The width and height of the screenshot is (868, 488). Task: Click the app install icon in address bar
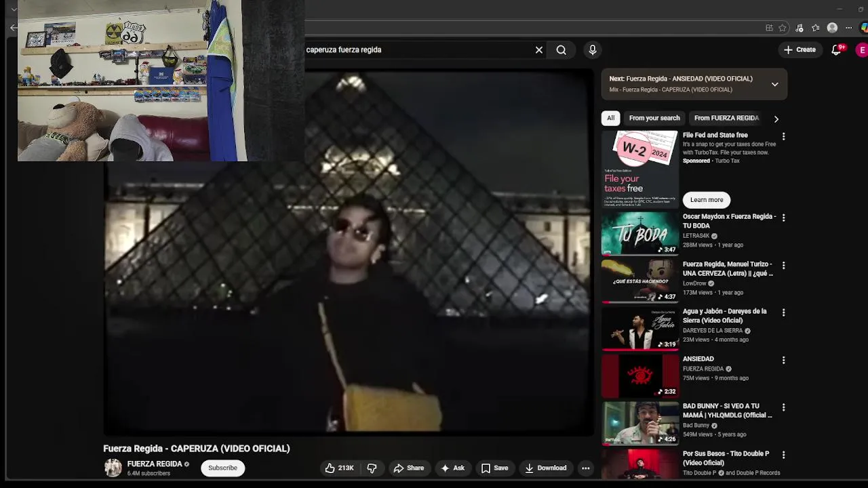pos(769,28)
